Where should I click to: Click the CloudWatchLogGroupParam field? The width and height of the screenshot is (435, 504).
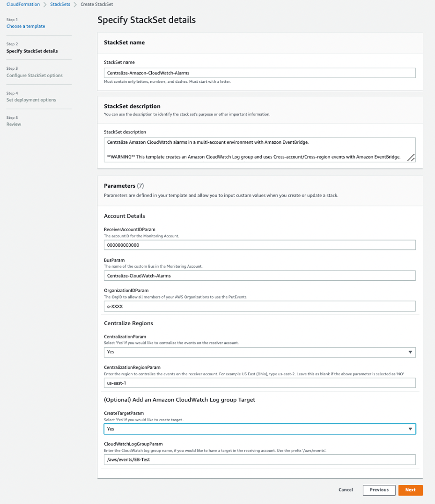[x=259, y=459]
